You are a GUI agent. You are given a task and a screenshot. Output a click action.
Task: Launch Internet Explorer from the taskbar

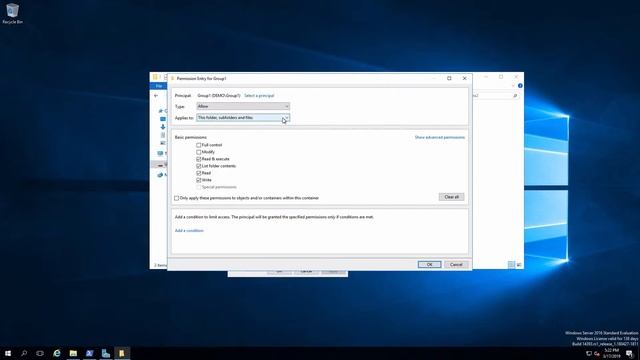click(57, 353)
